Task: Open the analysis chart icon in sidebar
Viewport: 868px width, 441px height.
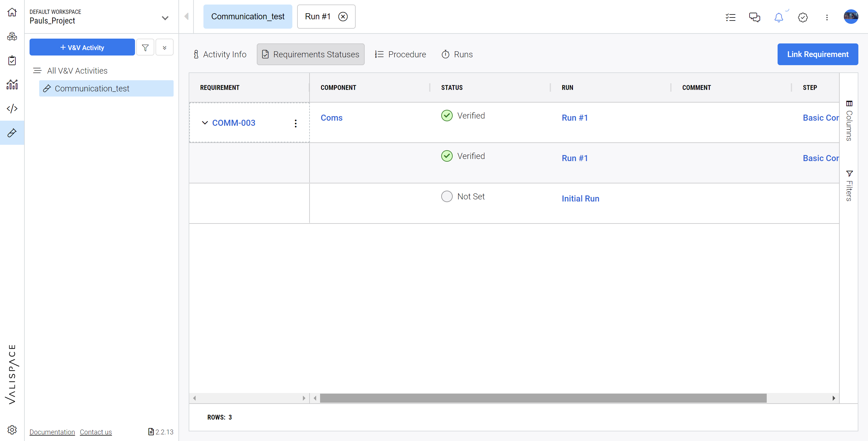Action: (12, 85)
